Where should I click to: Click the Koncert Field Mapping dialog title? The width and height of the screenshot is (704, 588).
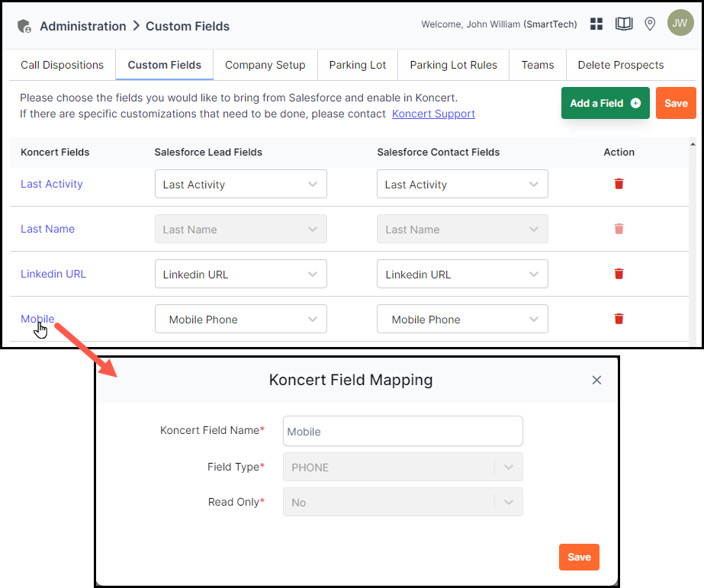351,380
